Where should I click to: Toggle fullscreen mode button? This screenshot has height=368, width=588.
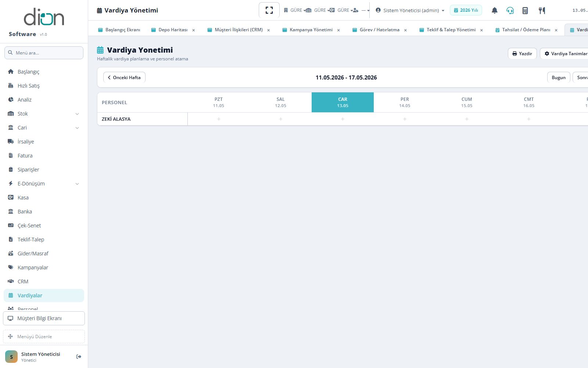point(269,10)
